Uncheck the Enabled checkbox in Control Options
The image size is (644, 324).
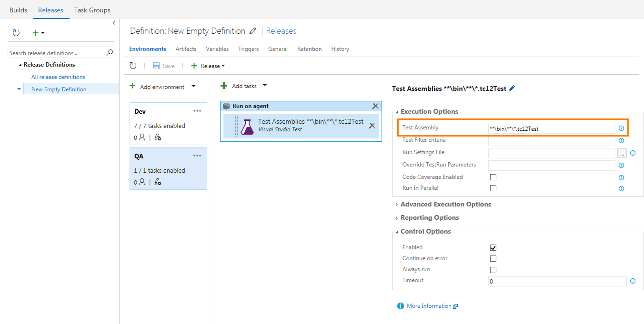[x=493, y=247]
